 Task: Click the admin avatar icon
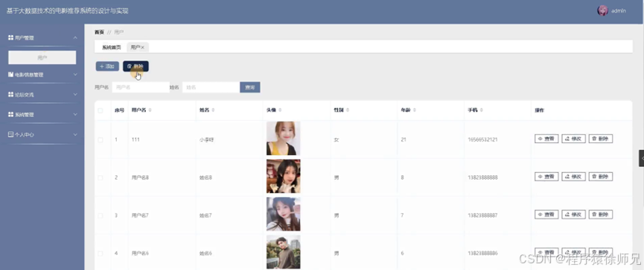pyautogui.click(x=602, y=10)
